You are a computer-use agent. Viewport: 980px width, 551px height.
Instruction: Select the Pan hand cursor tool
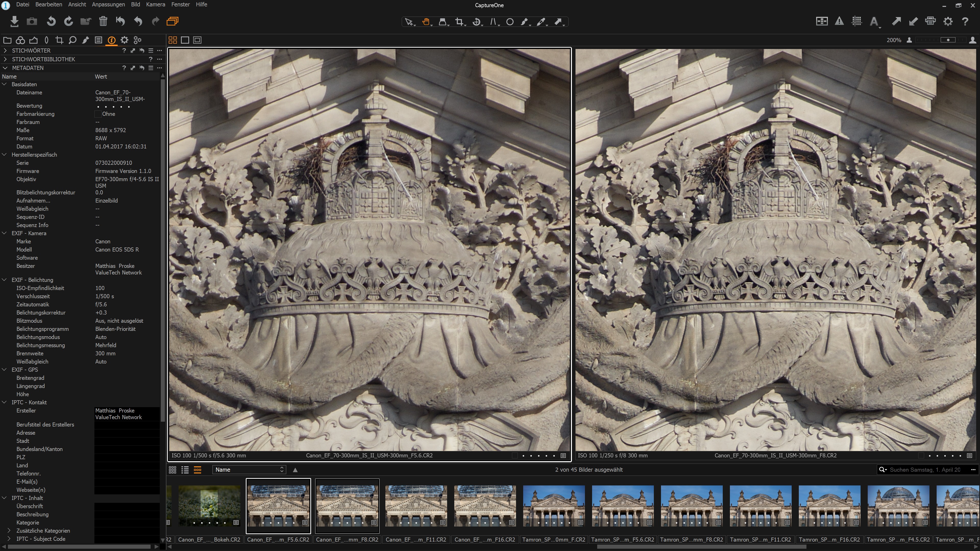pyautogui.click(x=426, y=22)
